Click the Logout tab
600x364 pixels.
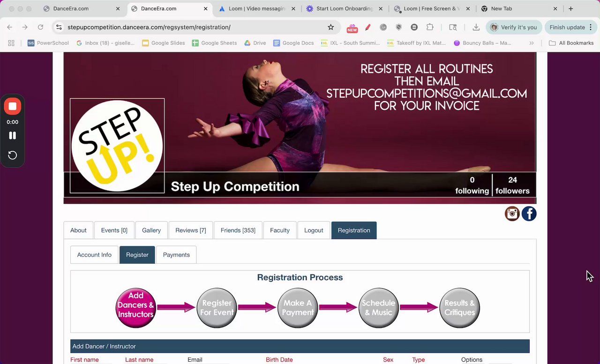(314, 230)
